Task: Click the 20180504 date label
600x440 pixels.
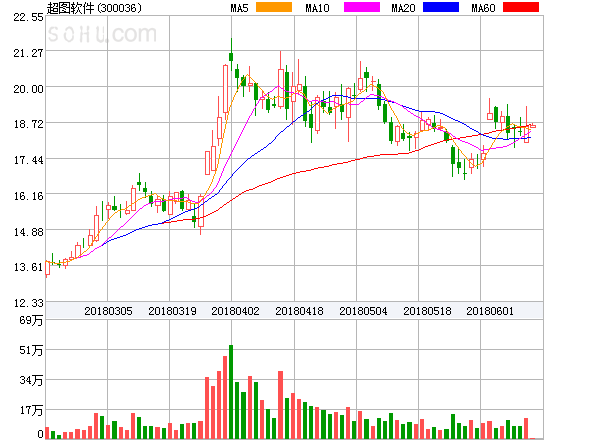Action: pos(363,311)
